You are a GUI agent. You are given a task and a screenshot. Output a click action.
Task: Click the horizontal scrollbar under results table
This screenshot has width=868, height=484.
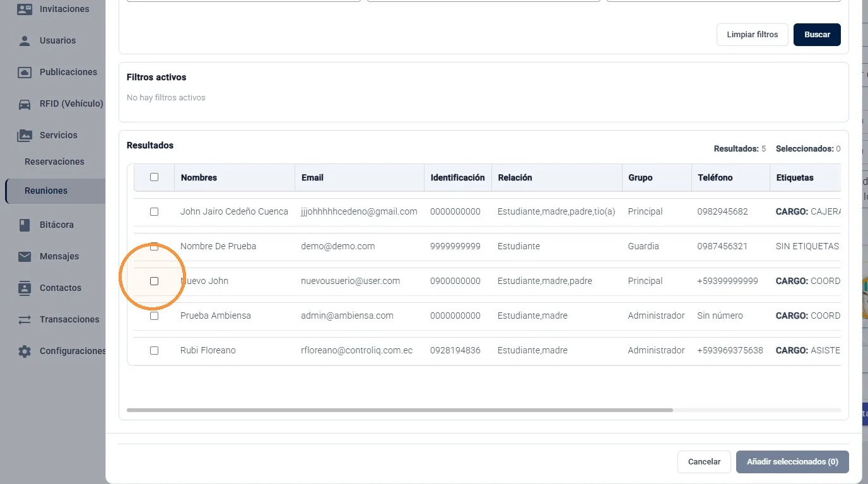[400, 410]
